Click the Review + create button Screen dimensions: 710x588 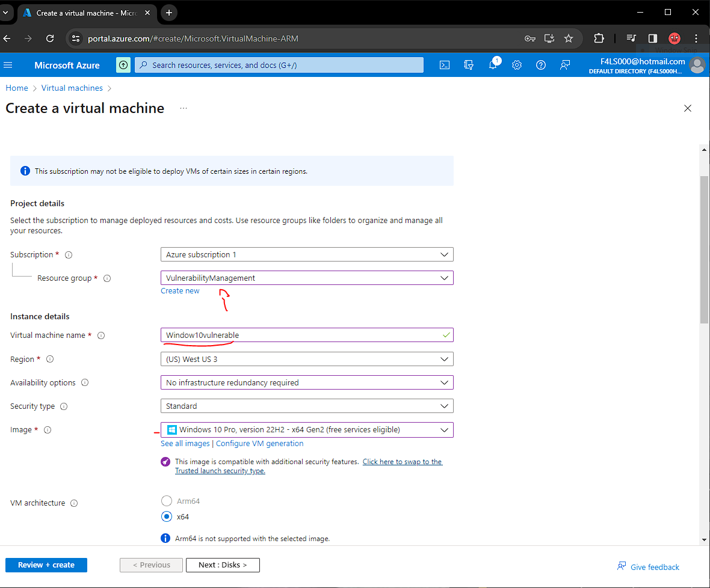click(x=46, y=565)
